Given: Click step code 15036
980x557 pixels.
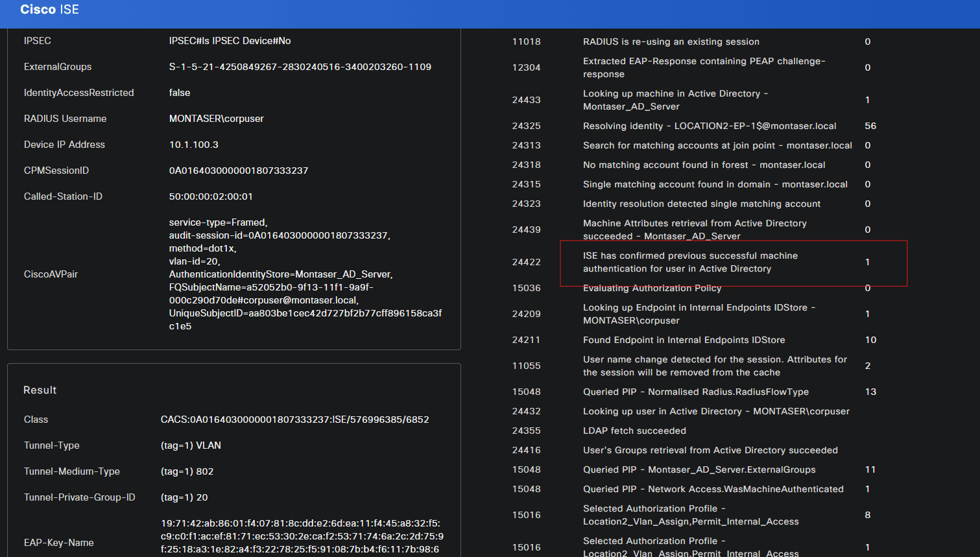Looking at the screenshot, I should coord(526,288).
